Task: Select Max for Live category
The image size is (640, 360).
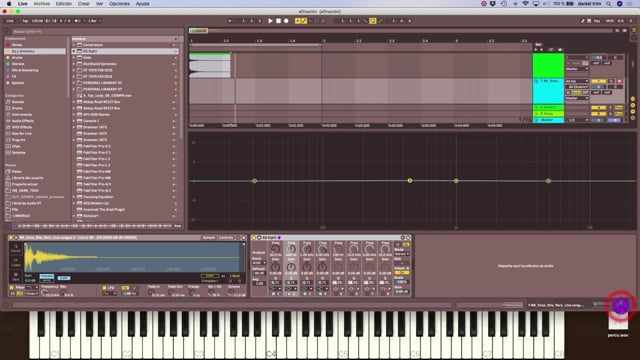Action: (x=22, y=133)
